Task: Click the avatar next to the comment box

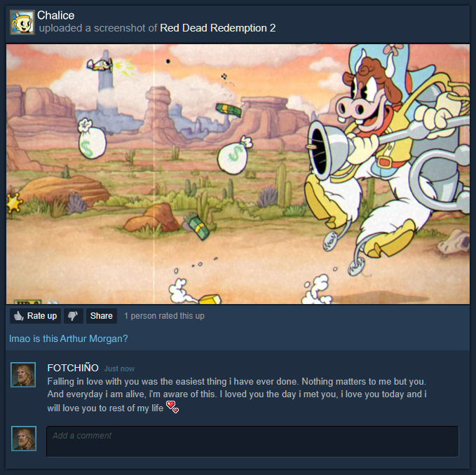Action: pos(24,439)
